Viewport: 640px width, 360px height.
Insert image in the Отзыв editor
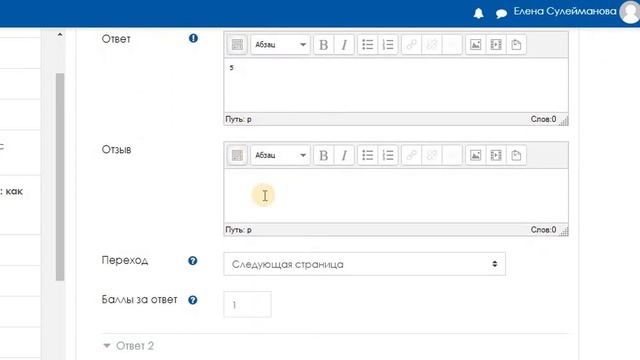pyautogui.click(x=476, y=155)
